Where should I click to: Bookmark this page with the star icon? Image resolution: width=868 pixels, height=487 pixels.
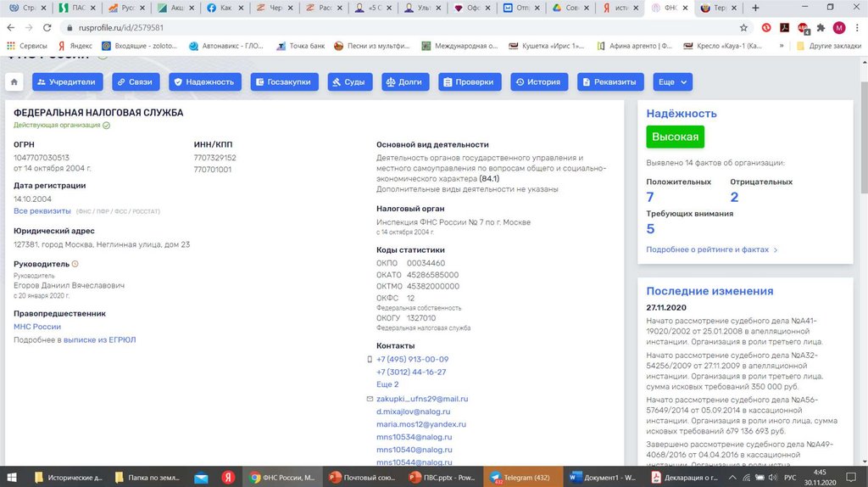(x=743, y=28)
